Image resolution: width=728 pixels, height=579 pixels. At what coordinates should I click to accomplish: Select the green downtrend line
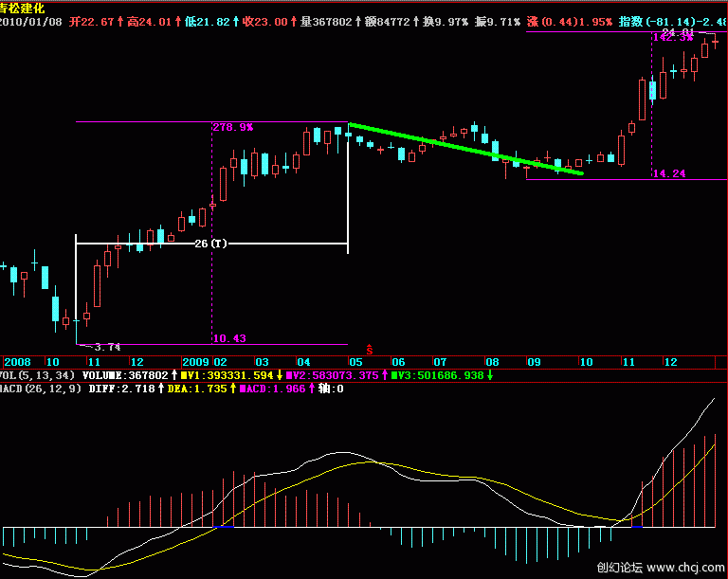[464, 149]
